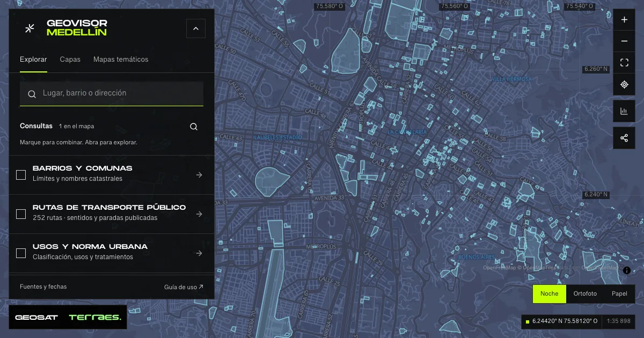This screenshot has width=644, height=338.
Task: Click the 6.240° N latitude marker
Action: coord(596,194)
